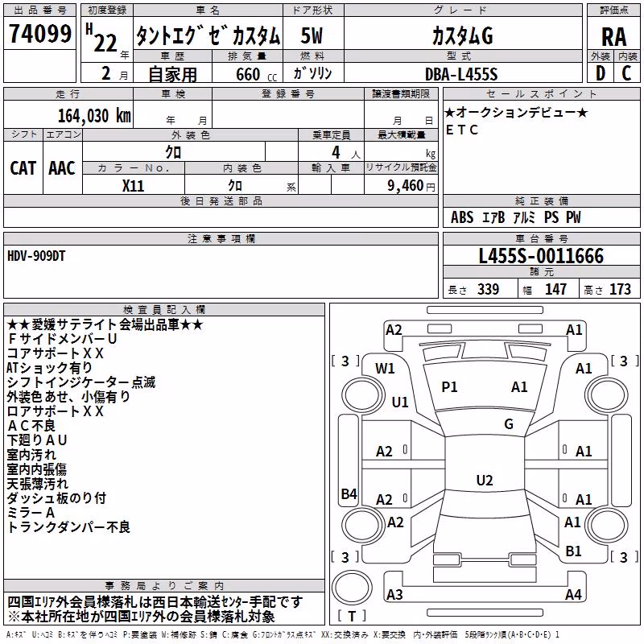644x644 pixels.
Task: Click header label "注意事項欄"
Action: (221, 239)
